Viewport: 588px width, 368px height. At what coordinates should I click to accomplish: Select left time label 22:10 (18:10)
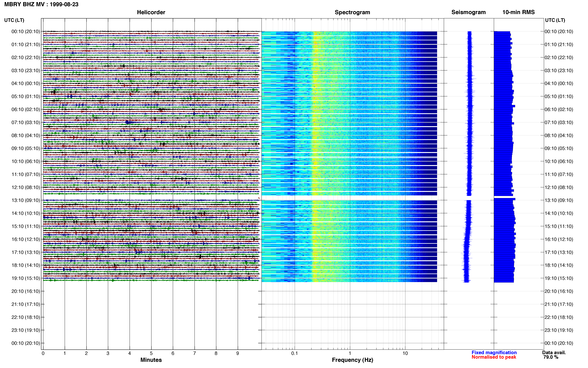[x=26, y=317]
